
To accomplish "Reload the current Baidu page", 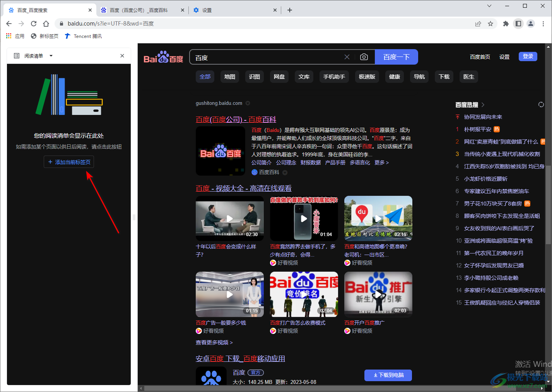I will (x=34, y=24).
